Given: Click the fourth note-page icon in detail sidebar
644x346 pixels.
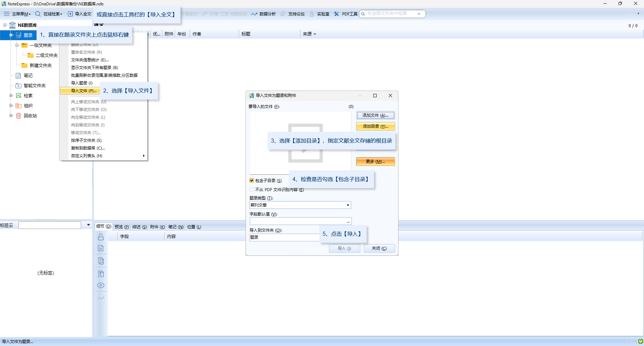Looking at the screenshot, I should coord(101,274).
